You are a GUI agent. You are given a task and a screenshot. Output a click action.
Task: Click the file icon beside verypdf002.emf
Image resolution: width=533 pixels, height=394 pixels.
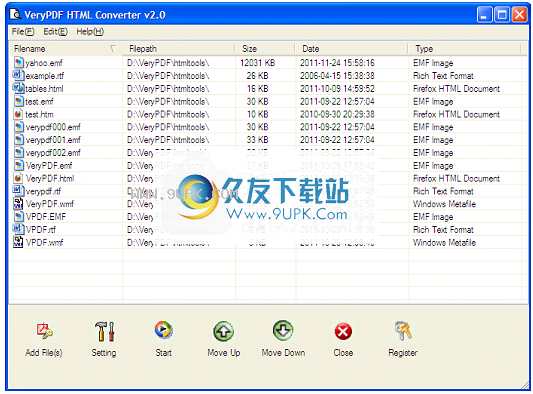click(x=18, y=152)
